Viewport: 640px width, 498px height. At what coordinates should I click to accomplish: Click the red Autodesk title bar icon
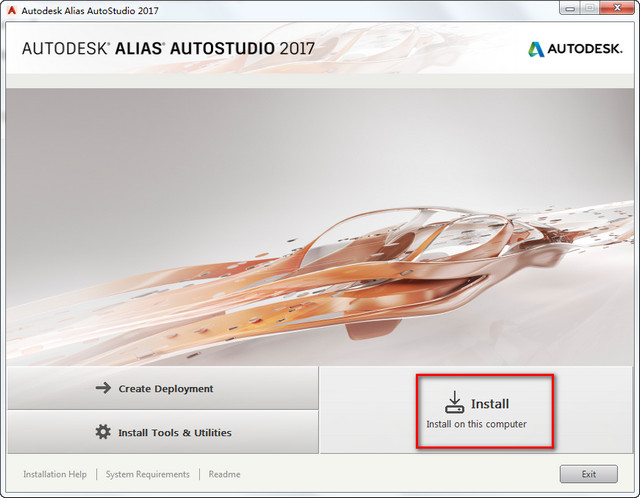point(11,10)
